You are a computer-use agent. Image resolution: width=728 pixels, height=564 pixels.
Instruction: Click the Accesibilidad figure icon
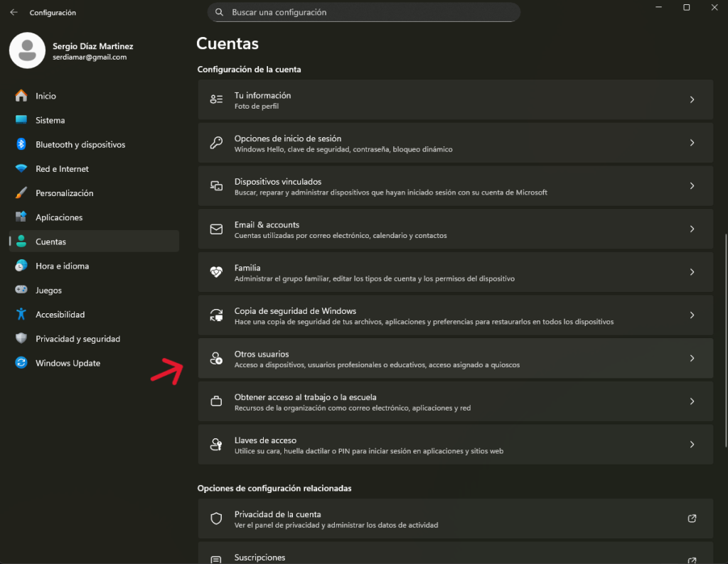pyautogui.click(x=21, y=314)
